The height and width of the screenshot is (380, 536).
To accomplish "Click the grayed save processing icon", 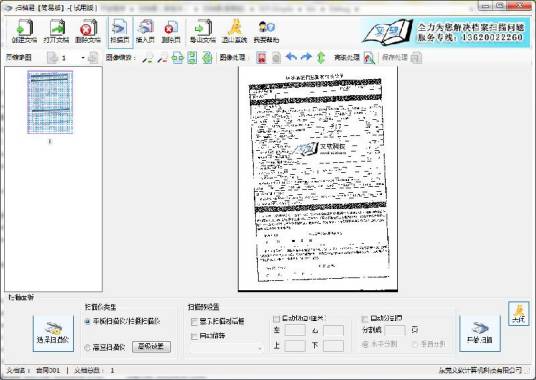I will point(416,58).
